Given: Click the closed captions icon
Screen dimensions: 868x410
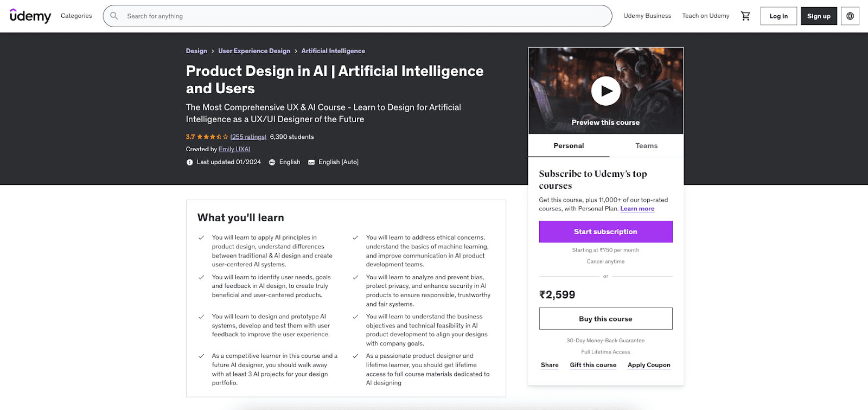Looking at the screenshot, I should pos(311,162).
